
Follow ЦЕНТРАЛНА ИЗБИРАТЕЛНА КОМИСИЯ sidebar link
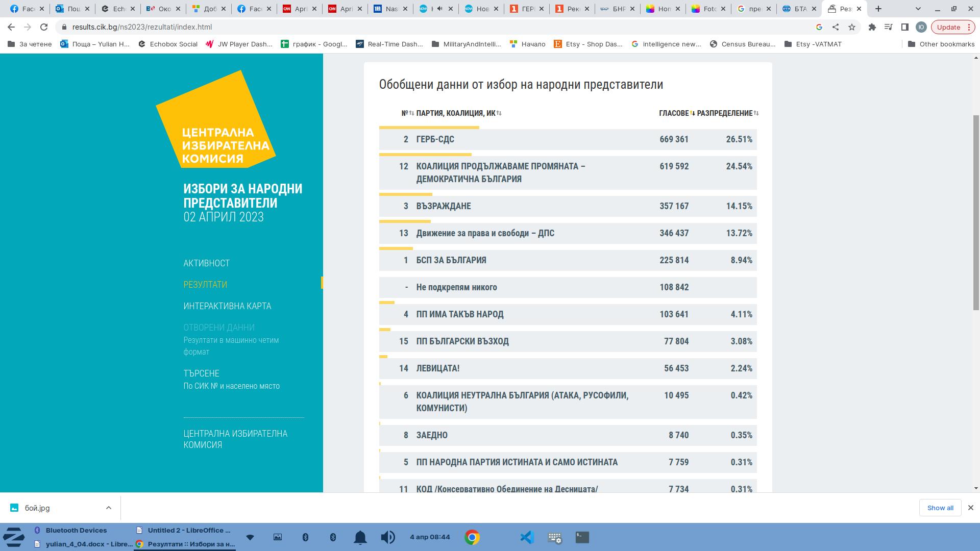[x=235, y=439]
